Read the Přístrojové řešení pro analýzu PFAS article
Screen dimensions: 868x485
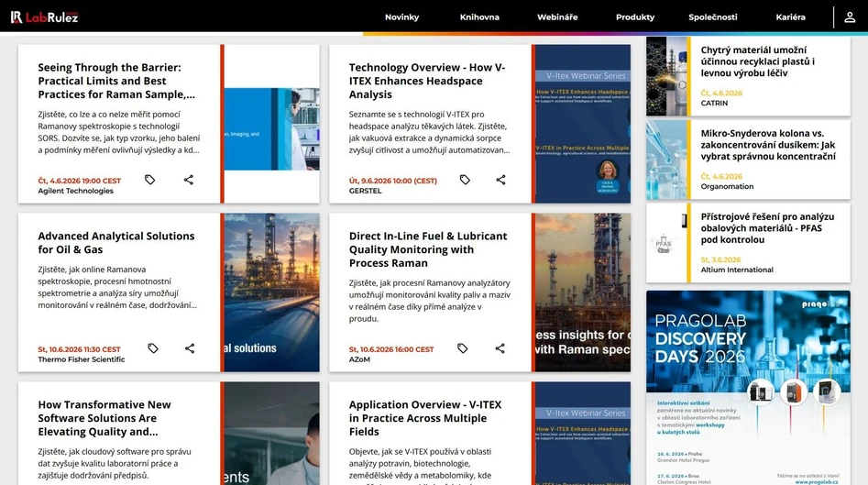click(767, 228)
